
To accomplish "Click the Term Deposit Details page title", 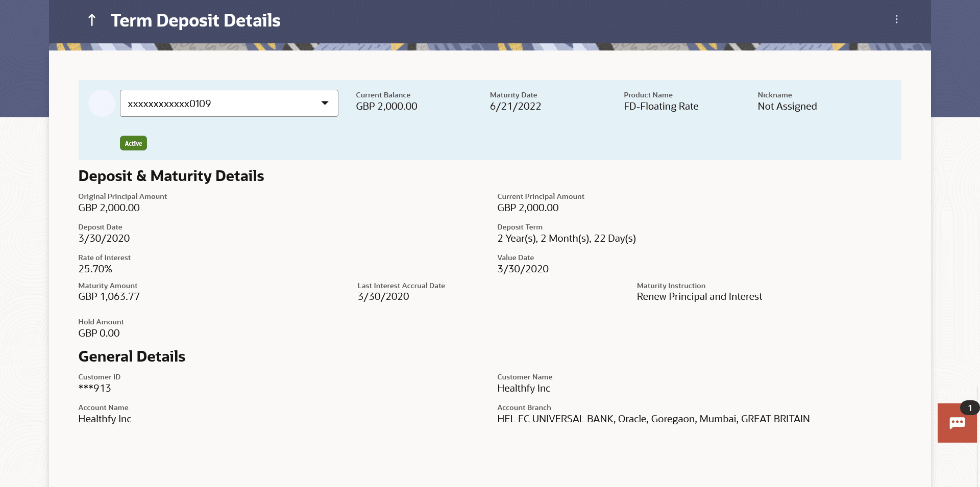I will [195, 20].
